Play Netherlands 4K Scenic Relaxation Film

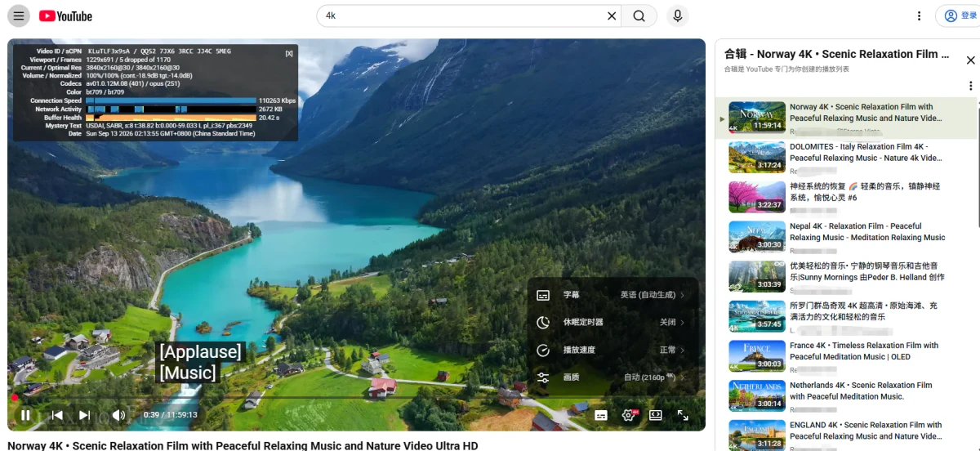[x=861, y=391]
